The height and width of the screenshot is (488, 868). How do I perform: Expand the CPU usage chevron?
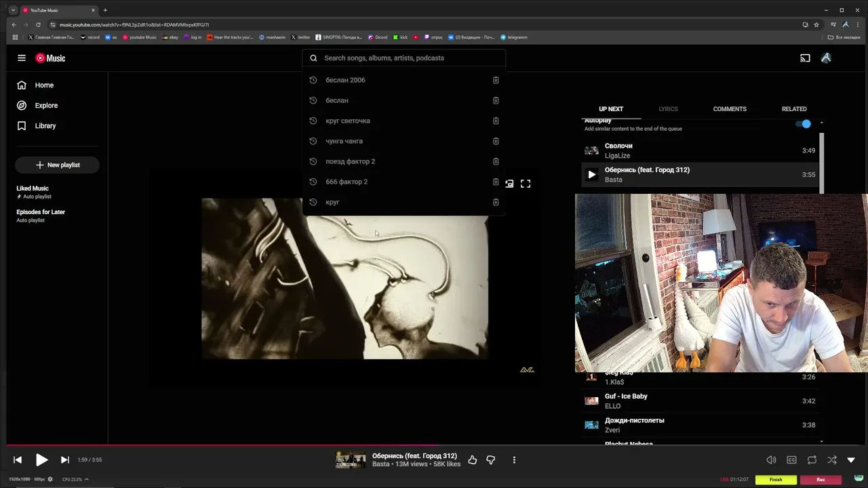pyautogui.click(x=86, y=479)
